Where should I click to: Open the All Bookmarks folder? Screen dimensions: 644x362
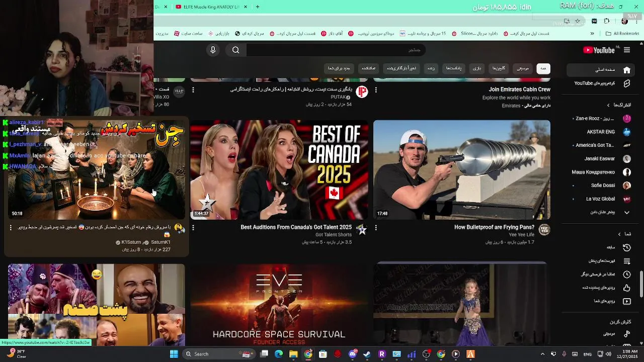click(622, 34)
